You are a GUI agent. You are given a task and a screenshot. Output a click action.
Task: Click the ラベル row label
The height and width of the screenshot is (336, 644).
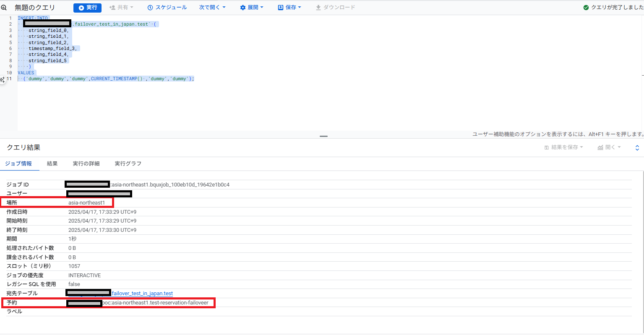14,312
